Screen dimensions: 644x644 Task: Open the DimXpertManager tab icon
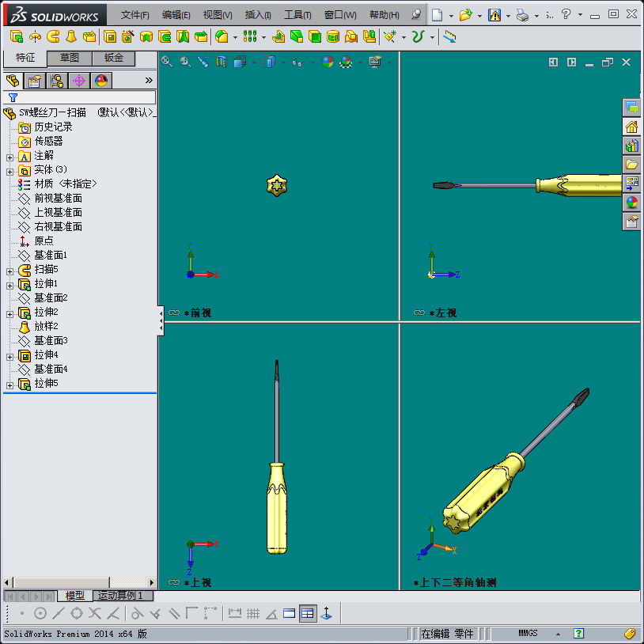click(x=79, y=81)
